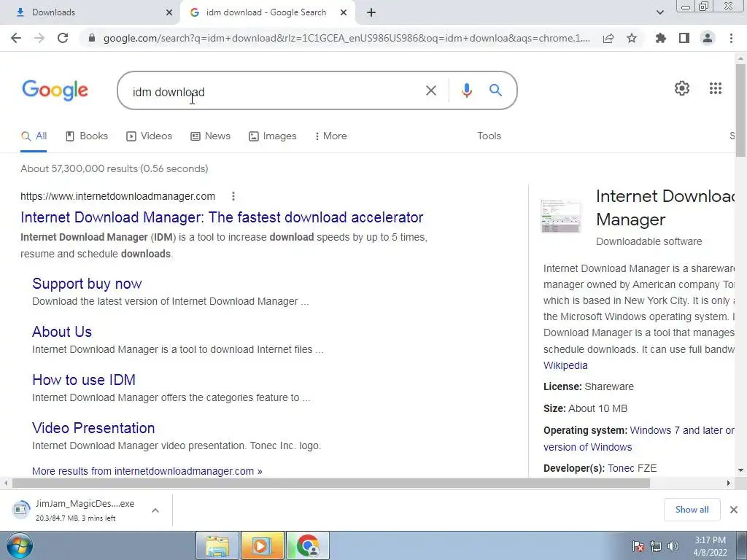The width and height of the screenshot is (747, 560).
Task: Show all downloads
Action: [692, 510]
